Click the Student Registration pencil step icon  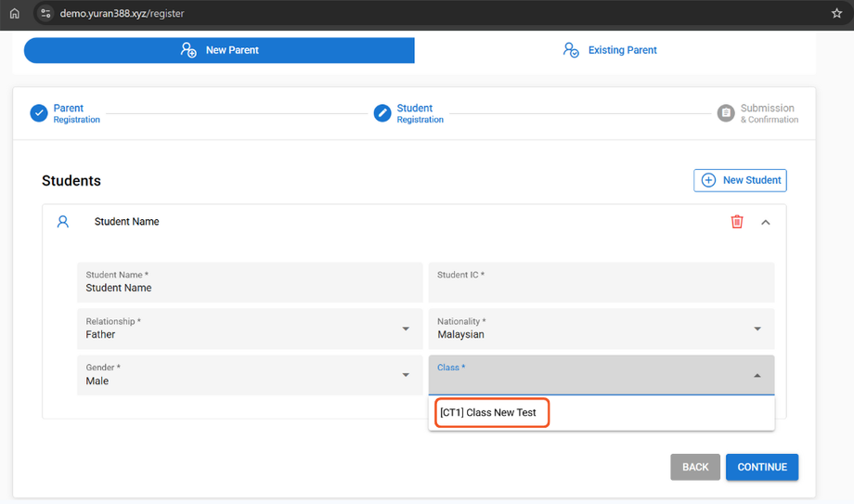382,113
